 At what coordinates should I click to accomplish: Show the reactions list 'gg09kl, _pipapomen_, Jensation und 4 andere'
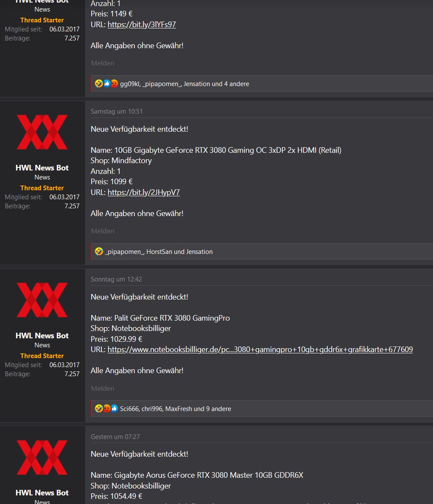tap(185, 84)
